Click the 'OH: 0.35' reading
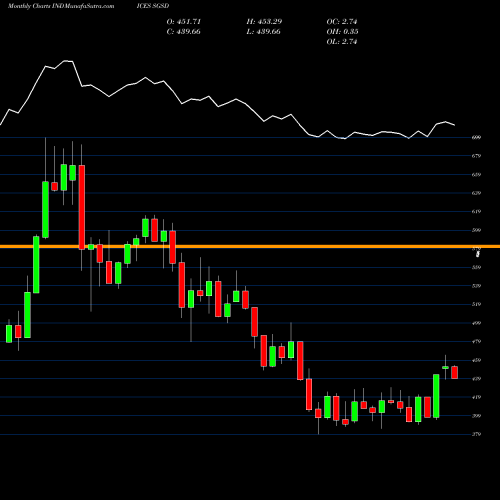 [342, 32]
